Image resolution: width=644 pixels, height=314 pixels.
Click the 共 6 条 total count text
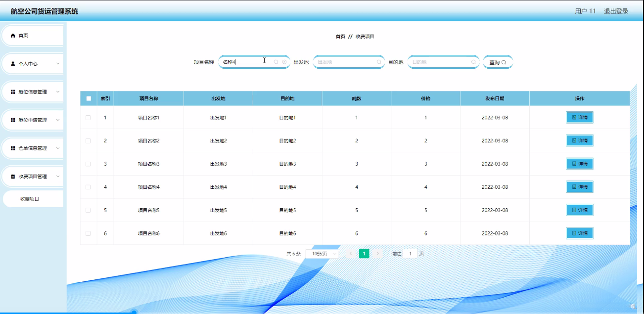(x=293, y=254)
